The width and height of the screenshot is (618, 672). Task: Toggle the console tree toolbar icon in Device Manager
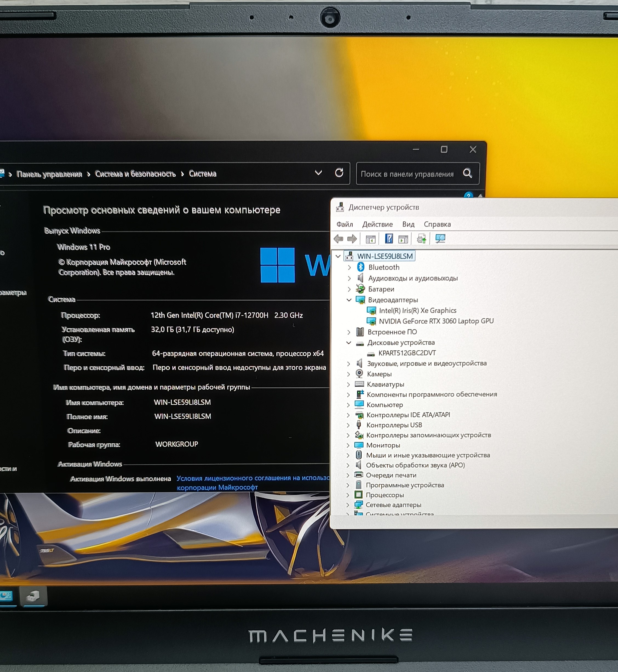371,239
